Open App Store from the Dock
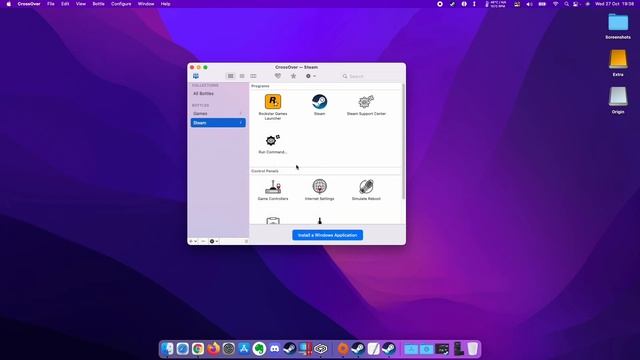Screen dimensions: 640x360 (x=244, y=349)
